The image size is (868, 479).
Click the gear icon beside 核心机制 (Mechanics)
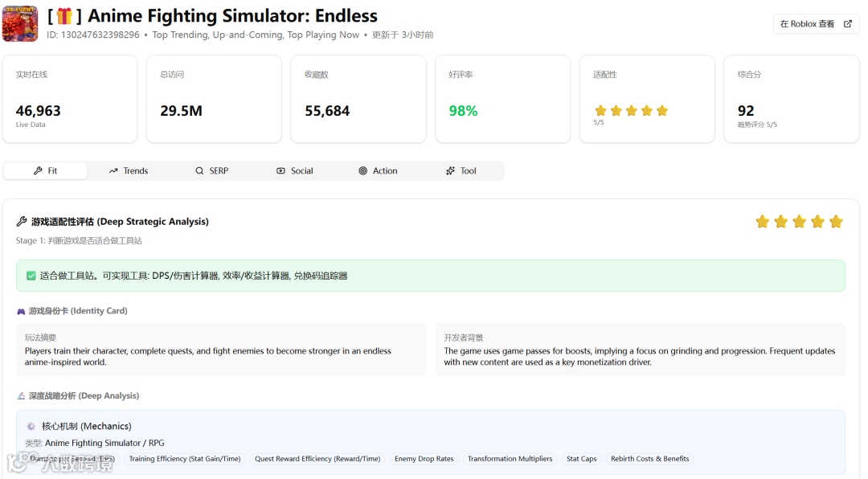(31, 426)
